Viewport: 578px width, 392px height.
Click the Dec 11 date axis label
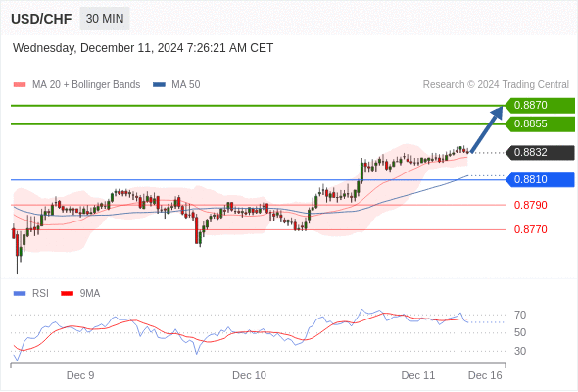click(418, 375)
